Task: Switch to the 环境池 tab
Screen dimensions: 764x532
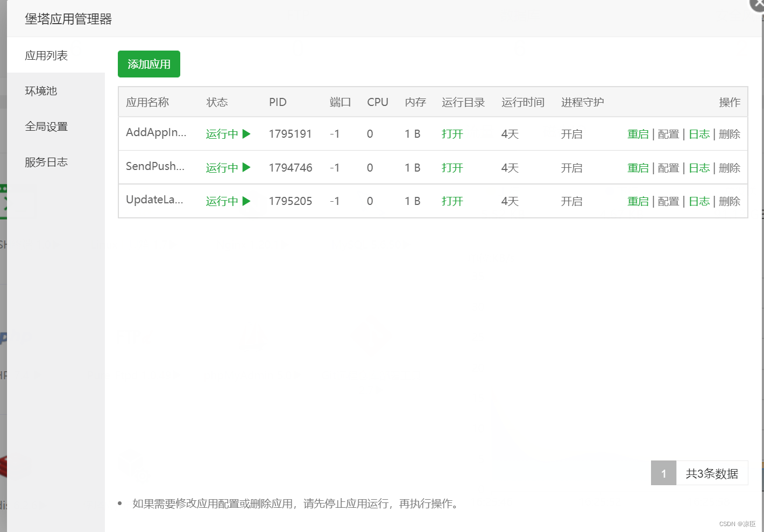Action: click(41, 90)
